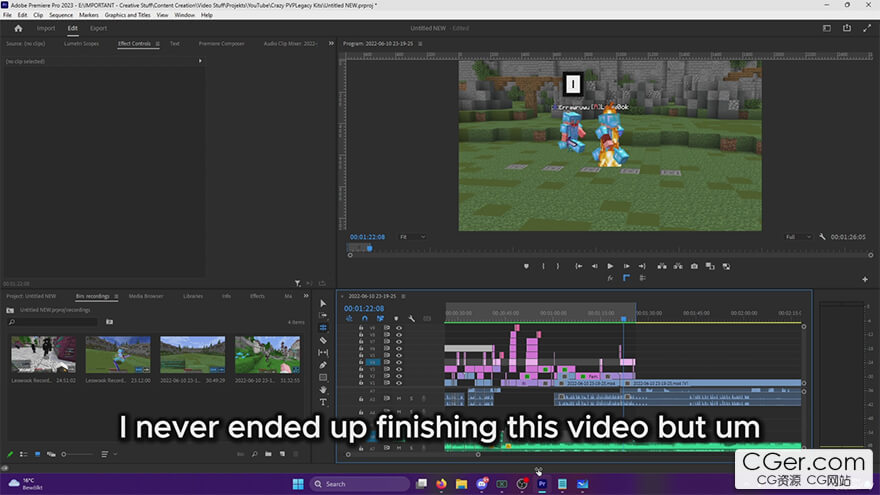This screenshot has height=495, width=880.
Task: Solo audio track A2
Action: [411, 398]
